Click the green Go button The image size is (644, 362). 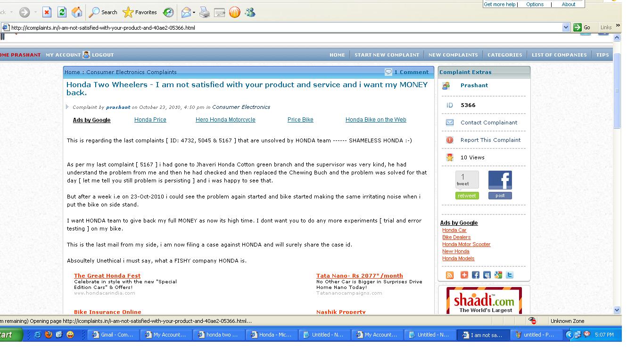click(582, 27)
